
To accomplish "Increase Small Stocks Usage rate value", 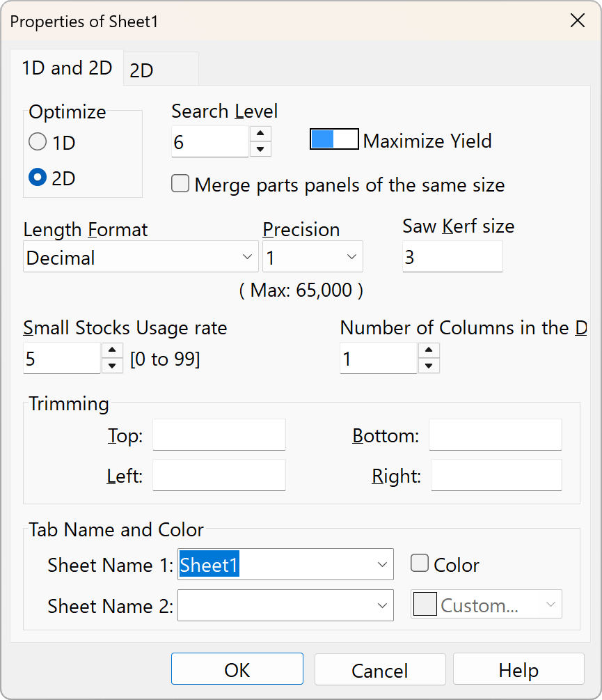I will [x=112, y=351].
